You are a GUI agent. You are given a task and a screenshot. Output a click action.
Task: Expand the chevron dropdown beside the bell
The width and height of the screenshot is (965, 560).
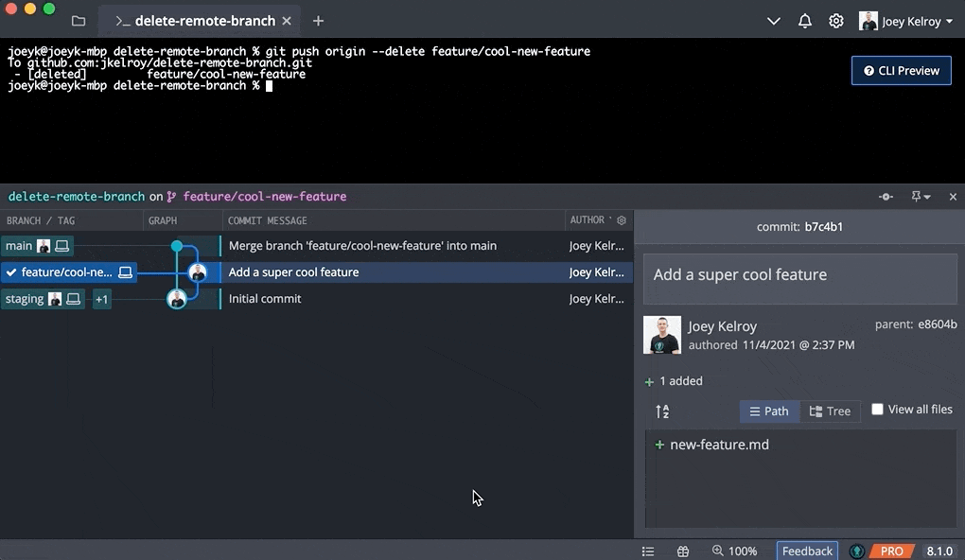pyautogui.click(x=774, y=21)
